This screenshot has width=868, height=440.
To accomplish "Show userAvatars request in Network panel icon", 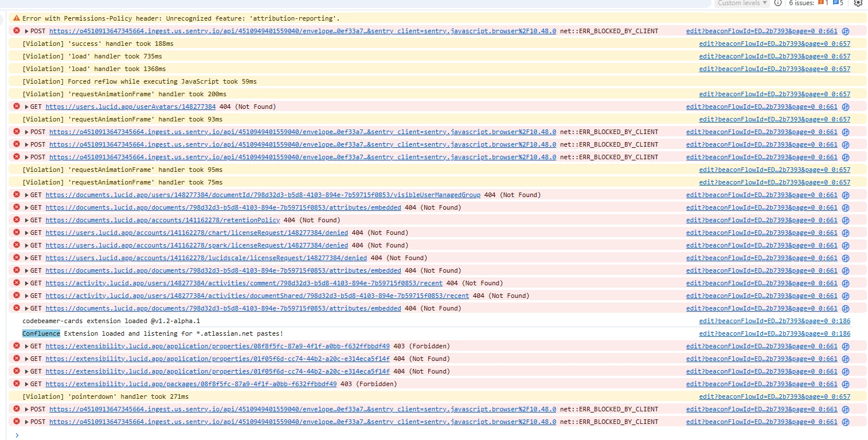I will click(845, 107).
